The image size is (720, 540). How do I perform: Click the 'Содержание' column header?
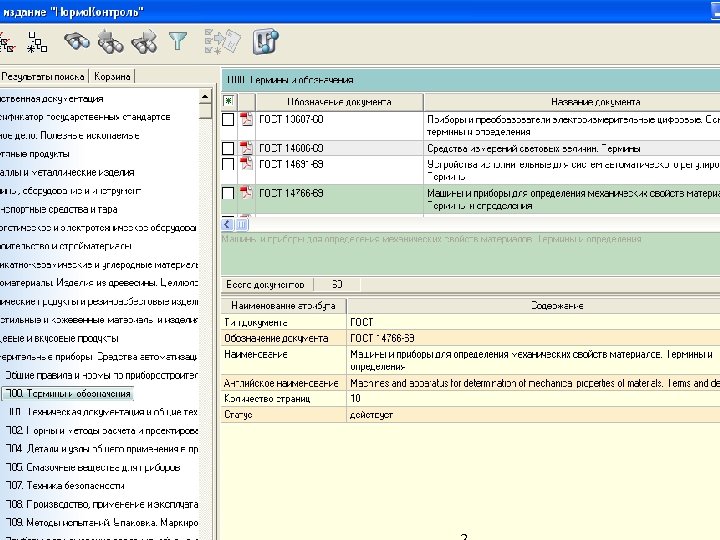[534, 306]
